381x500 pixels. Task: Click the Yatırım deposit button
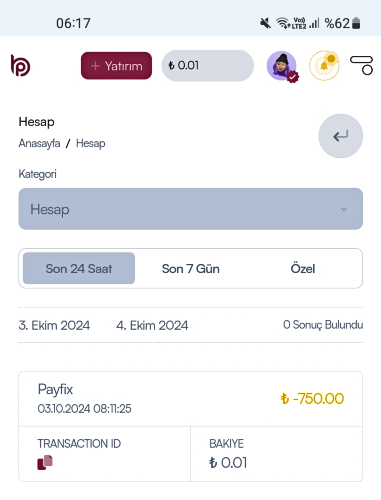[116, 66]
